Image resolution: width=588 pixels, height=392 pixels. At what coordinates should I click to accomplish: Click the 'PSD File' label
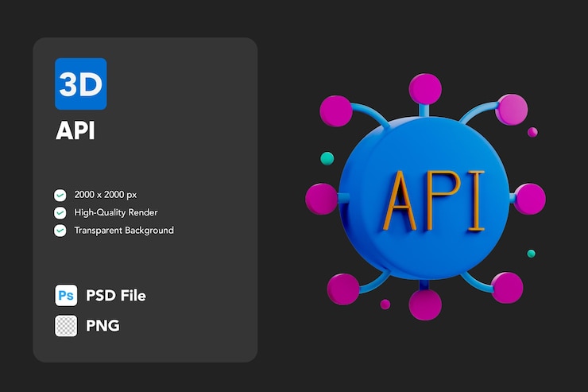(116, 296)
